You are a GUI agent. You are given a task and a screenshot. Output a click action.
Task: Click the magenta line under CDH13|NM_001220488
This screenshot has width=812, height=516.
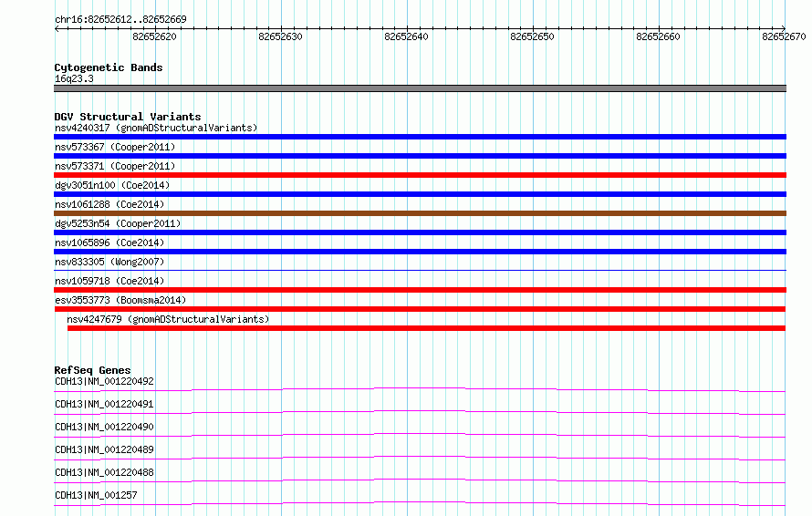tap(420, 480)
